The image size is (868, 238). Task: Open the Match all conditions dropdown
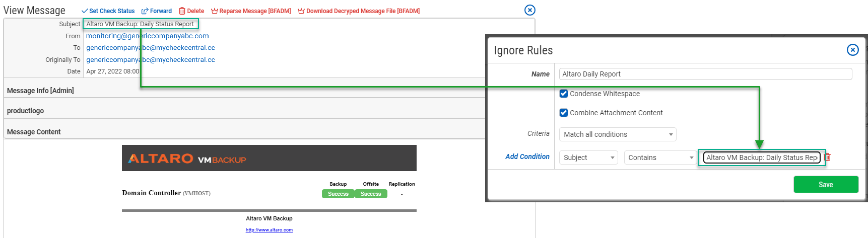tap(618, 134)
